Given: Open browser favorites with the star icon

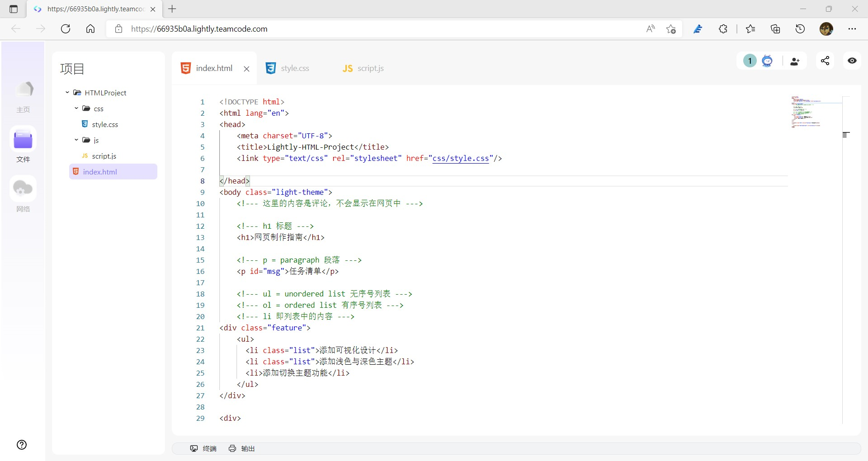Looking at the screenshot, I should (x=750, y=28).
